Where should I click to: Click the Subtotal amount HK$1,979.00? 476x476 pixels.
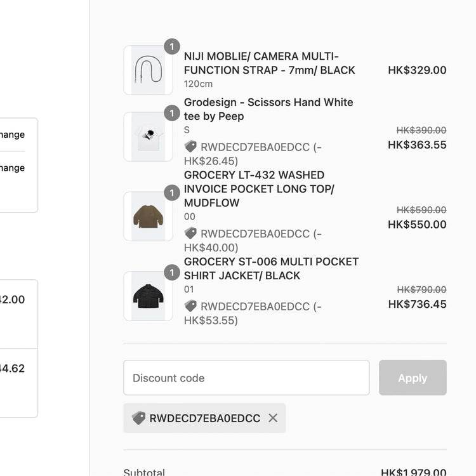[413, 472]
